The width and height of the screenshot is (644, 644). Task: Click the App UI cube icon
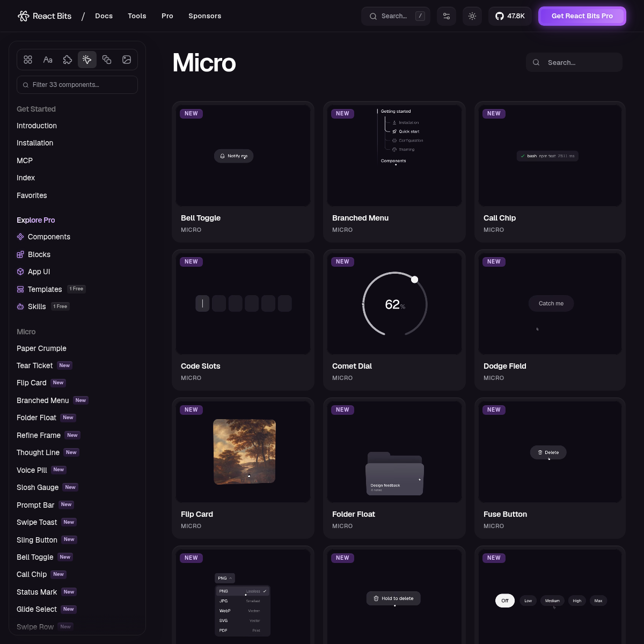tap(20, 272)
